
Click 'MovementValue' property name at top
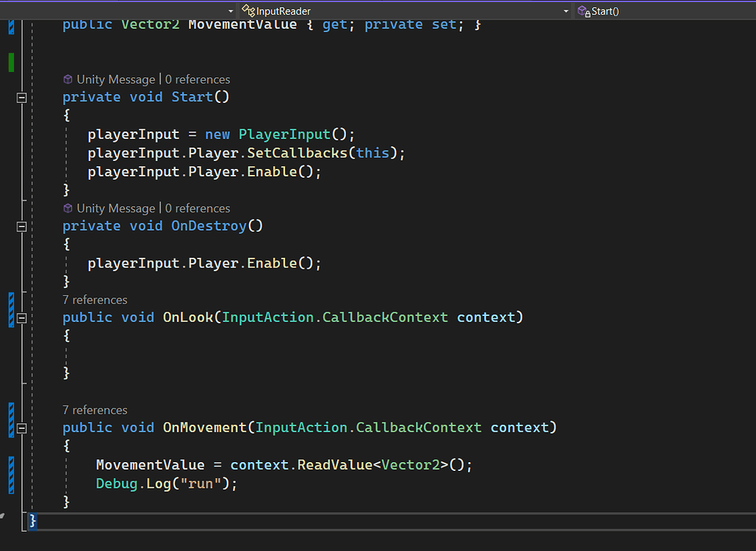pos(242,25)
